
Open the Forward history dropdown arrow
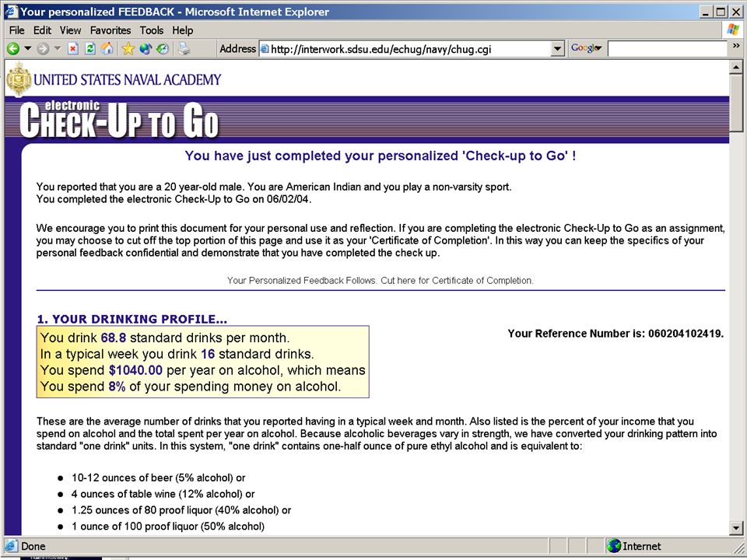[58, 48]
